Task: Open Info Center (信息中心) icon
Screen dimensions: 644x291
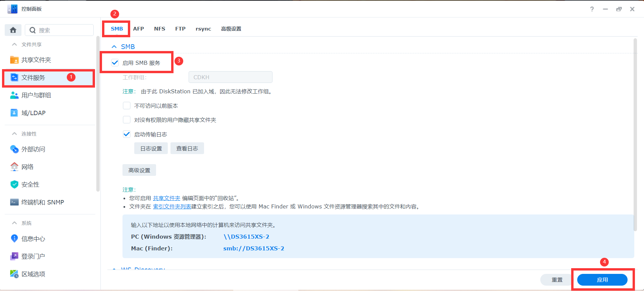Action: coord(14,239)
